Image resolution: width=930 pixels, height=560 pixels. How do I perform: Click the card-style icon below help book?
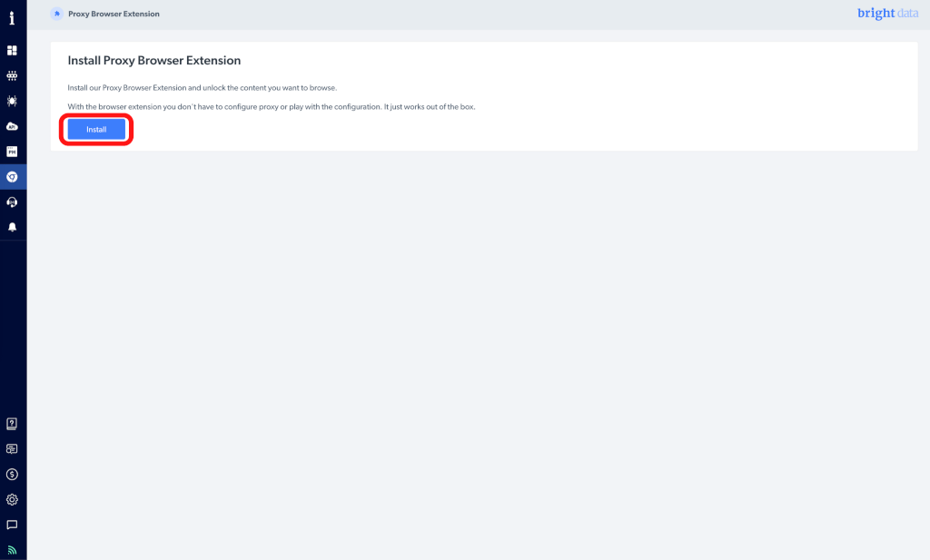pyautogui.click(x=12, y=448)
